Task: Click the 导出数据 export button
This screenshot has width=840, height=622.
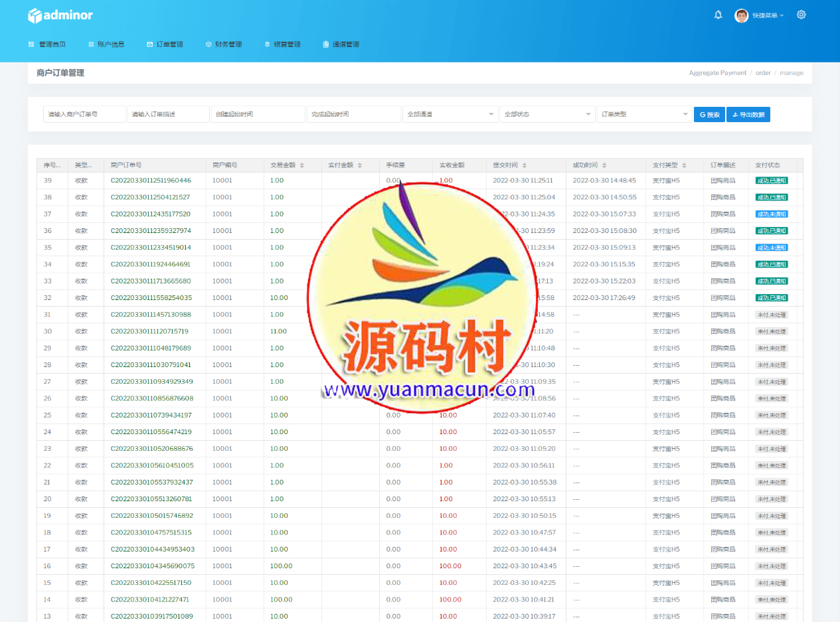Action: (x=748, y=114)
